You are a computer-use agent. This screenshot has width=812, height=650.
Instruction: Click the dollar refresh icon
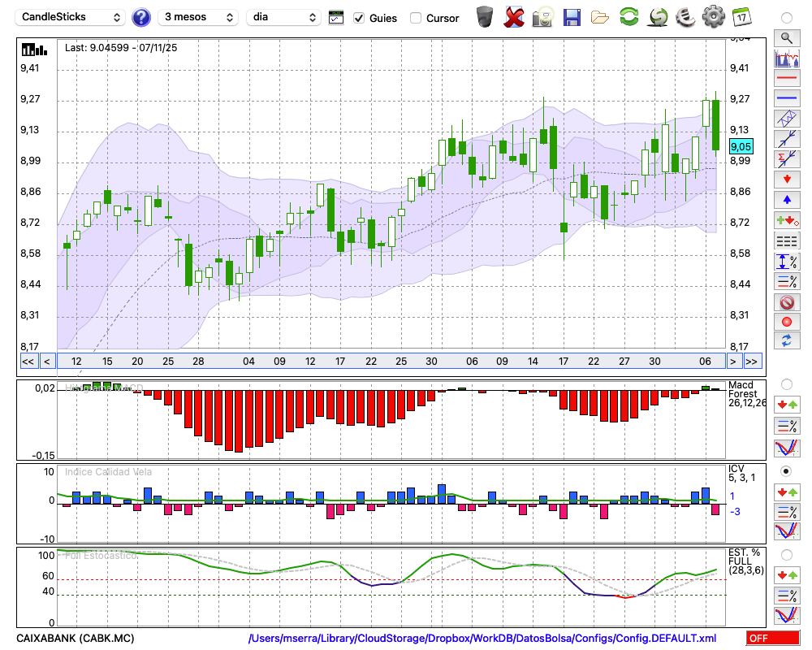(658, 17)
